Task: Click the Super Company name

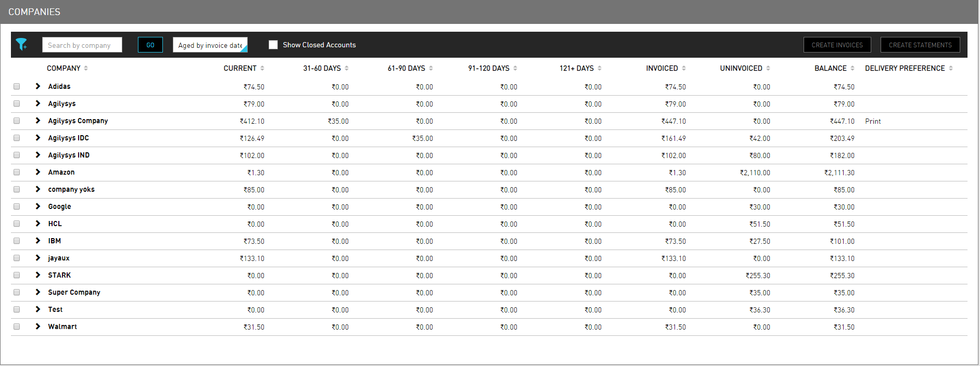Action: [74, 292]
